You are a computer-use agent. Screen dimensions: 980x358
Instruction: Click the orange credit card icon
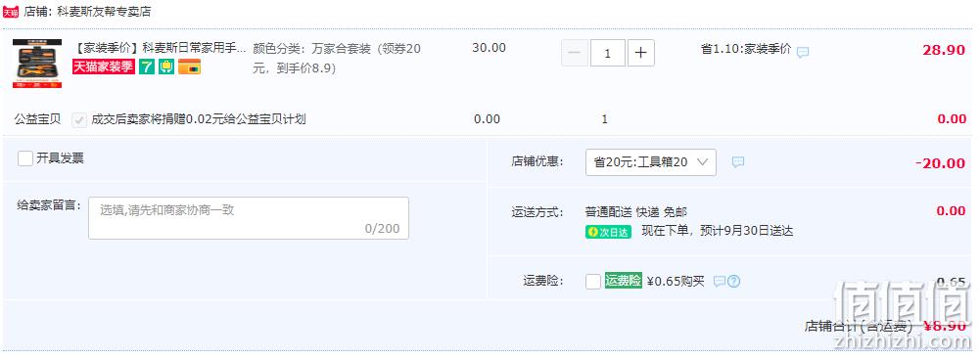click(189, 67)
